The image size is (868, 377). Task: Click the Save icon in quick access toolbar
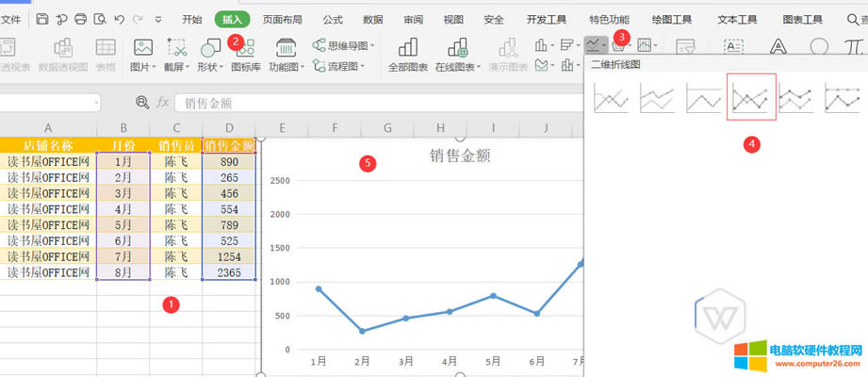(43, 19)
